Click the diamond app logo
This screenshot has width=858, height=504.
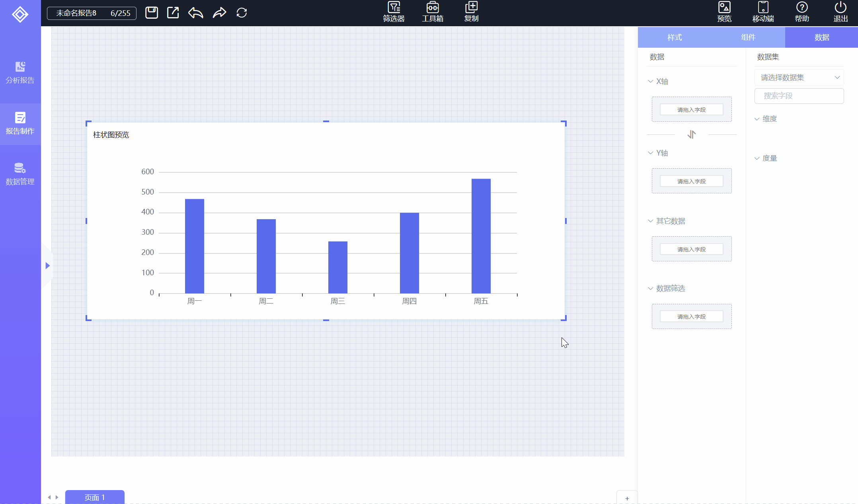20,15
